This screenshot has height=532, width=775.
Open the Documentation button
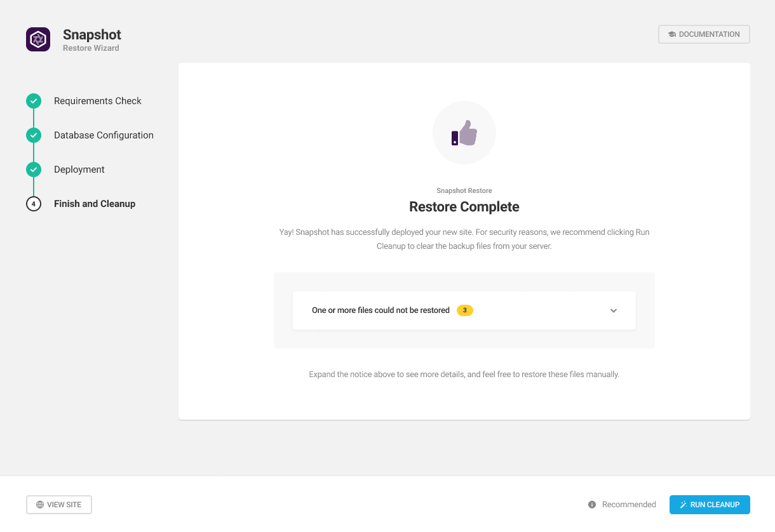pyautogui.click(x=704, y=34)
